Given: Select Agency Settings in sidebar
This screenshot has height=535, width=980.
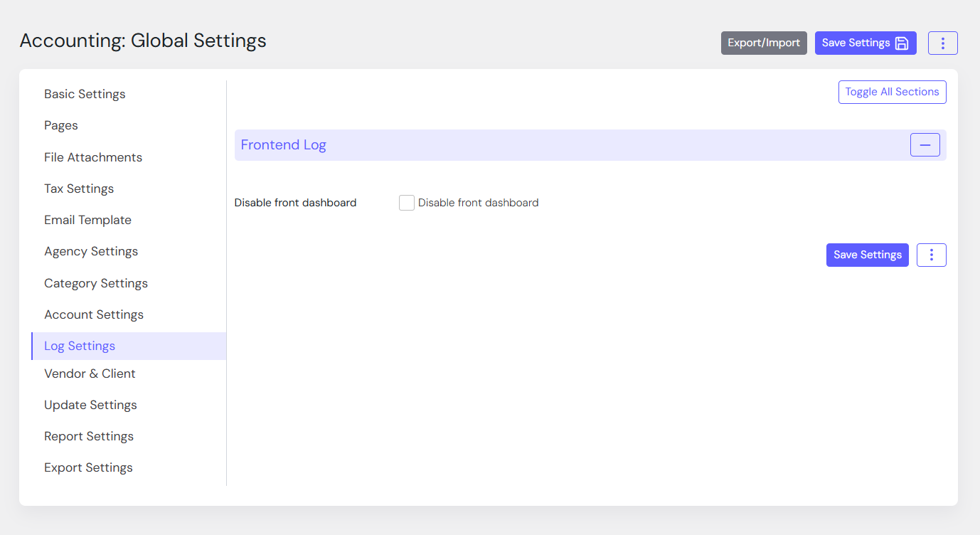Looking at the screenshot, I should (x=91, y=251).
